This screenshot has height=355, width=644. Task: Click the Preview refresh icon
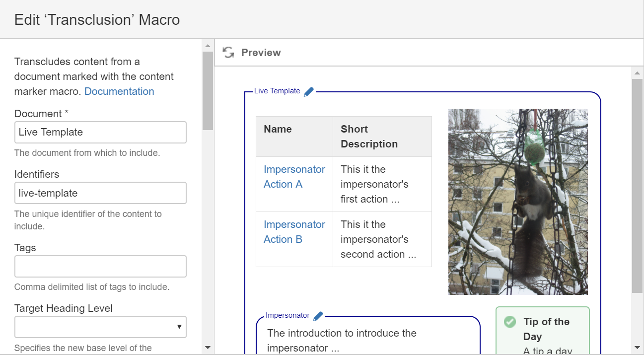click(228, 53)
